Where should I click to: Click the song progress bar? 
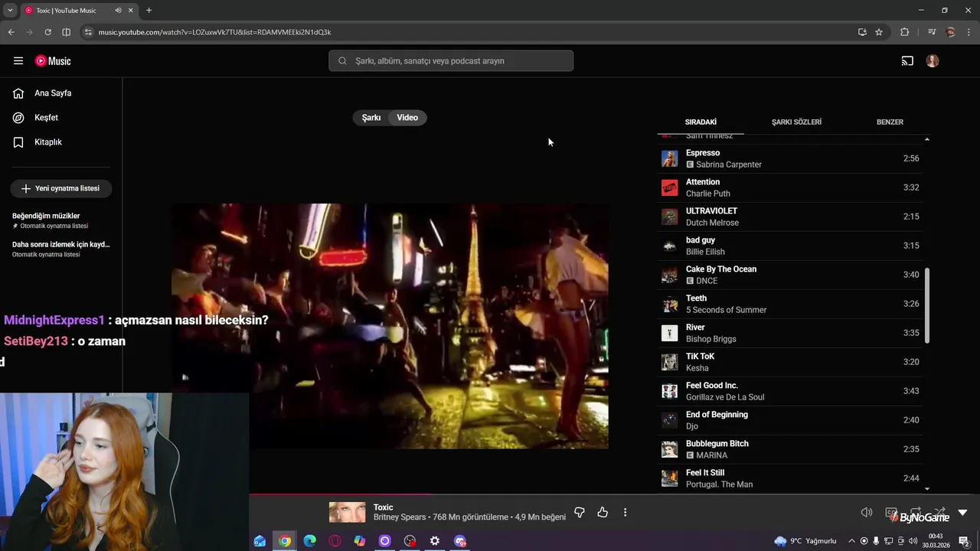point(614,494)
